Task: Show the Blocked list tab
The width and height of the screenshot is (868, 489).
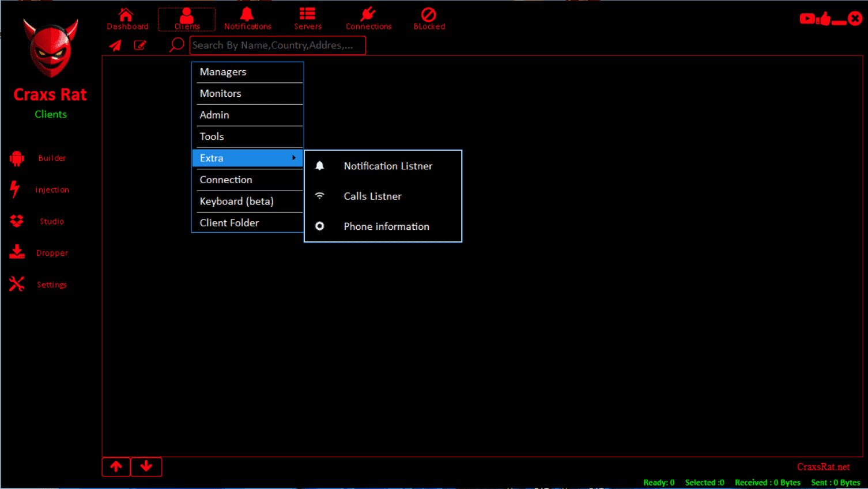Action: point(429,19)
